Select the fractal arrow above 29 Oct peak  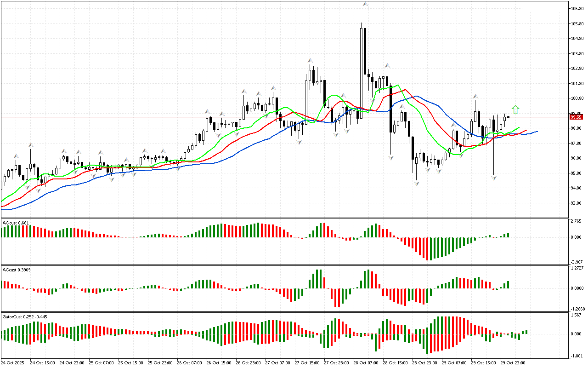click(475, 97)
